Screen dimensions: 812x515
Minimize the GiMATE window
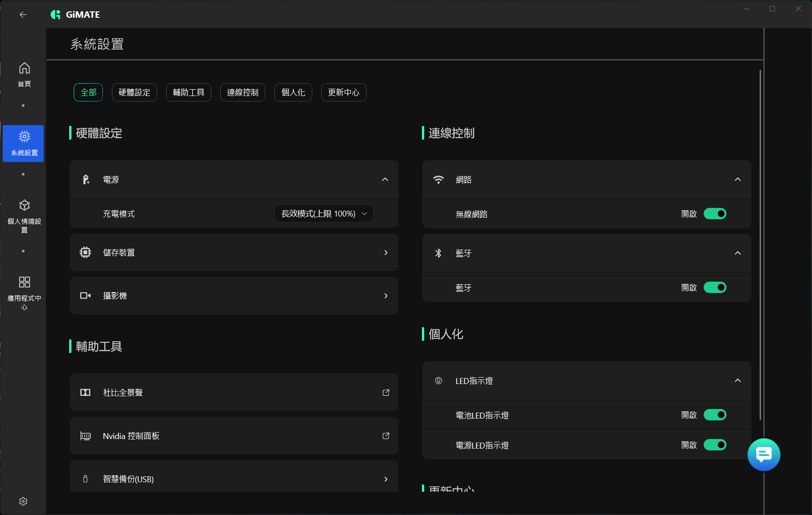(746, 9)
